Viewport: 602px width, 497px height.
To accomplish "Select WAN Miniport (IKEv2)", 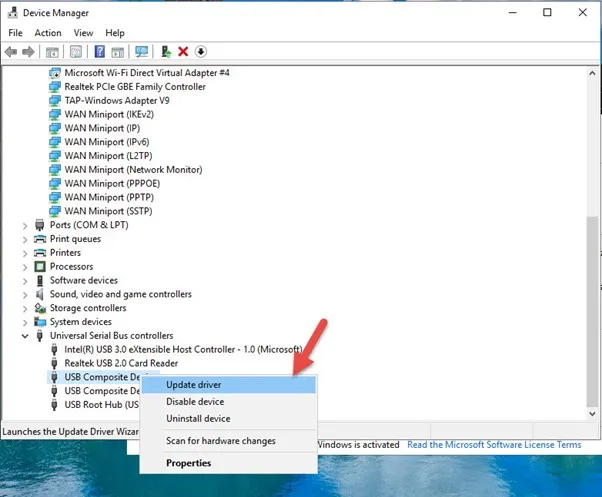I will click(109, 114).
